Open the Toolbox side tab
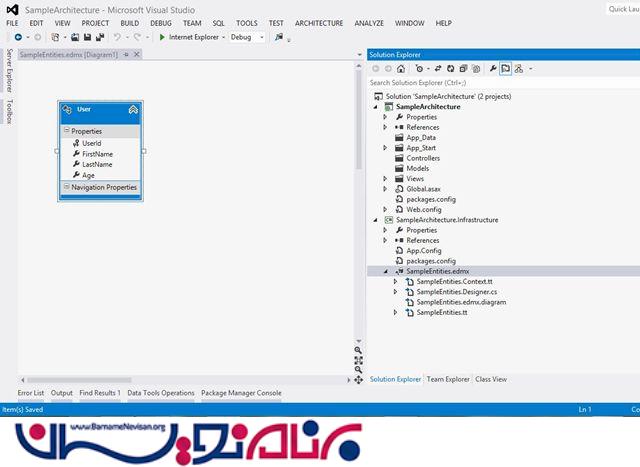 (x=9, y=111)
